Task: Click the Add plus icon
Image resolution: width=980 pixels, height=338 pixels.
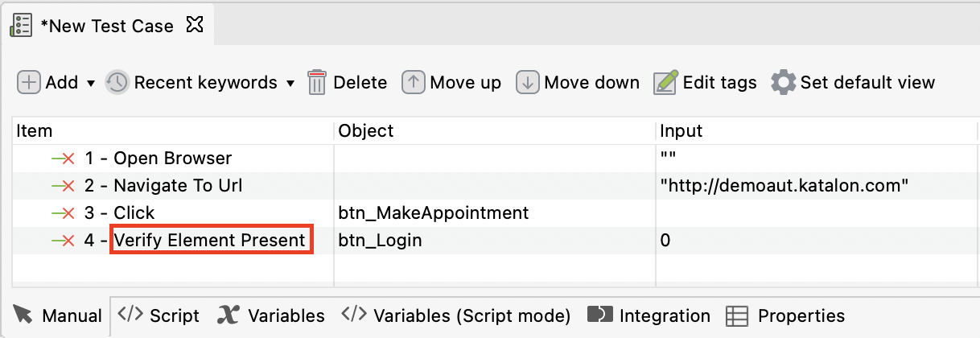Action: pyautogui.click(x=29, y=83)
